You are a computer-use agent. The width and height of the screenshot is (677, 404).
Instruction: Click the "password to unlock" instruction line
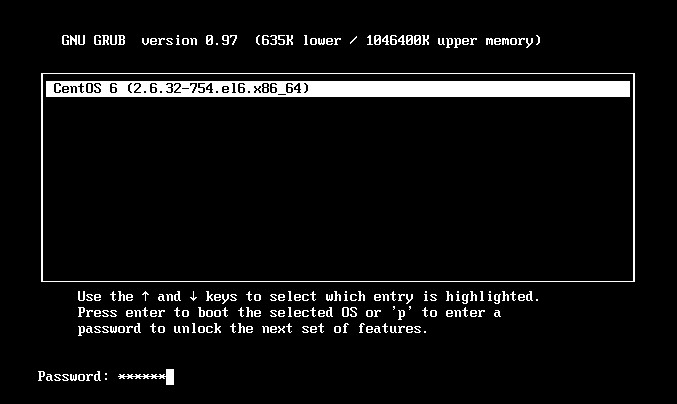pyautogui.click(x=253, y=329)
